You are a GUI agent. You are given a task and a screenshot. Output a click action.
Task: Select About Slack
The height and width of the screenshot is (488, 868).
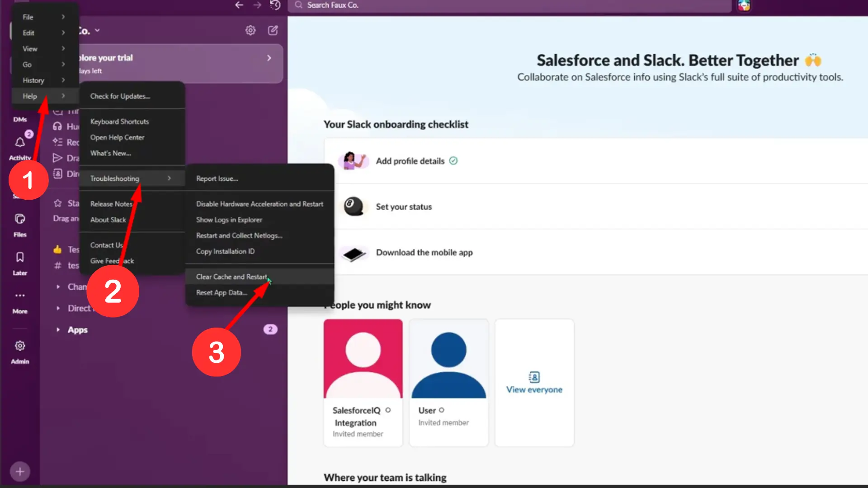pos(132,219)
